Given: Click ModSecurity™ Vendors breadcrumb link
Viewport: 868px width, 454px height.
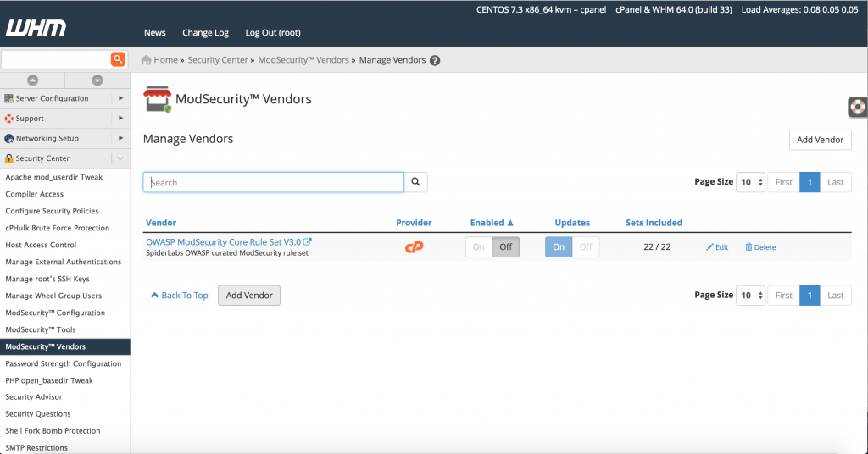Looking at the screenshot, I should [303, 60].
